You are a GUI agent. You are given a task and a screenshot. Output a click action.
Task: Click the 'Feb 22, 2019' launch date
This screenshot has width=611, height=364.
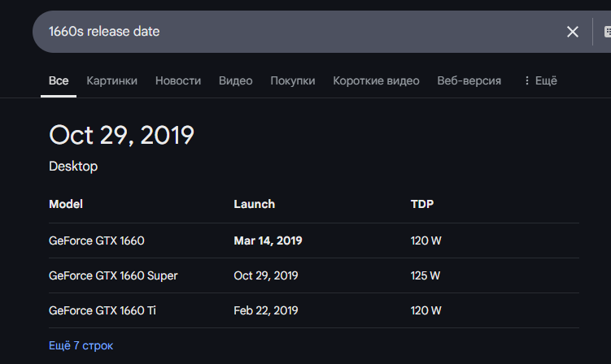pos(266,310)
